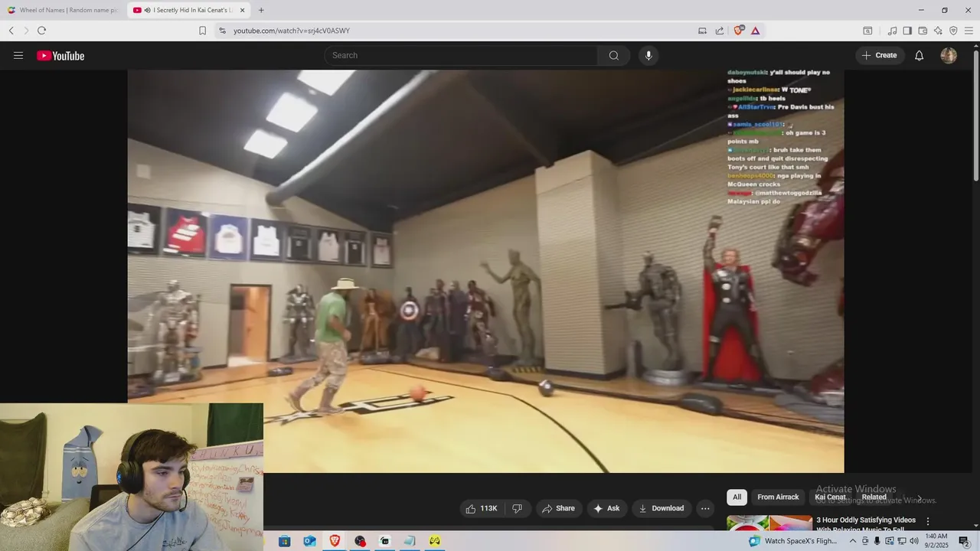Toggle the browser sidebar panel
Viewport: 980px width, 551px height.
[x=907, y=31]
